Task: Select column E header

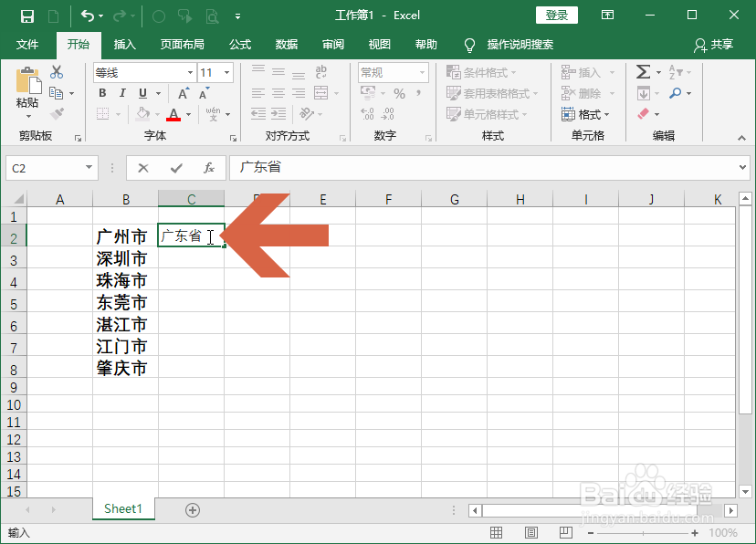Action: (x=322, y=199)
